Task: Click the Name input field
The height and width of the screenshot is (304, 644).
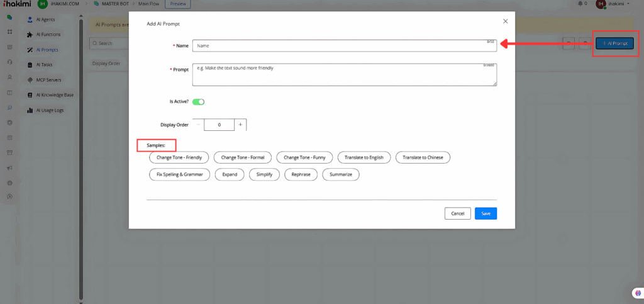Action: click(x=344, y=46)
